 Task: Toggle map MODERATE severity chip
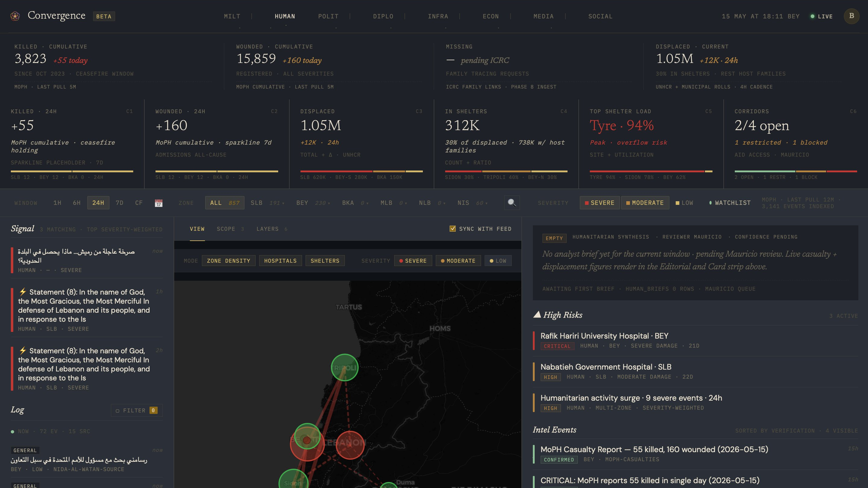458,261
